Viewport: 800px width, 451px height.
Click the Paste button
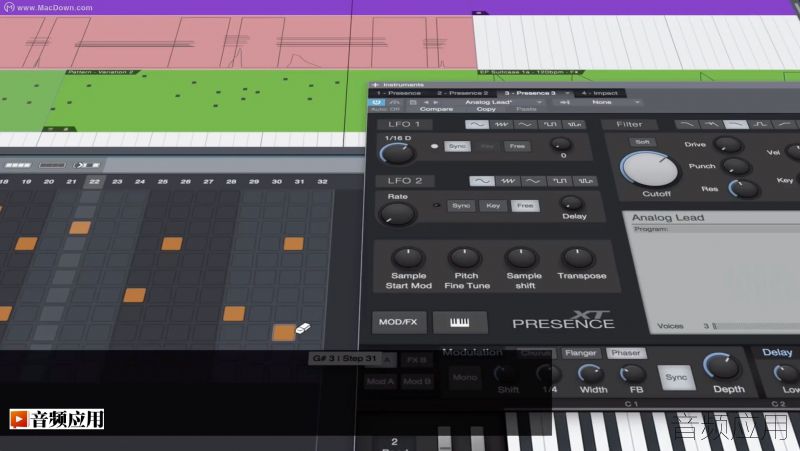coord(526,109)
